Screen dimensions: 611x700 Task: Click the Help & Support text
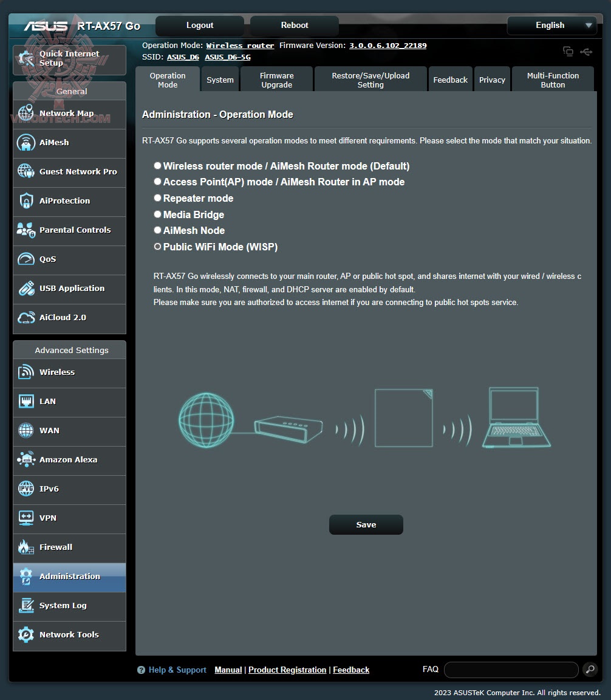click(177, 670)
